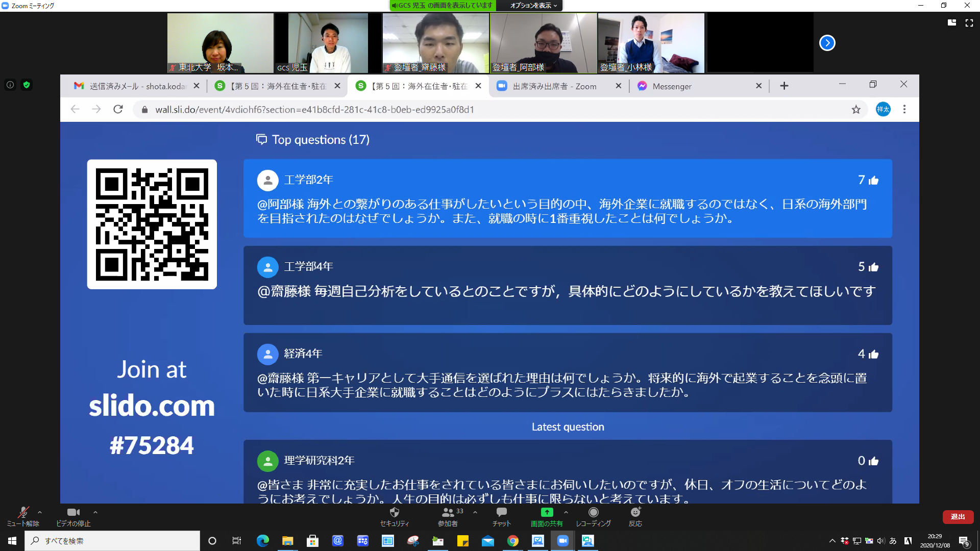
Task: Go back in browser history
Action: 75,109
